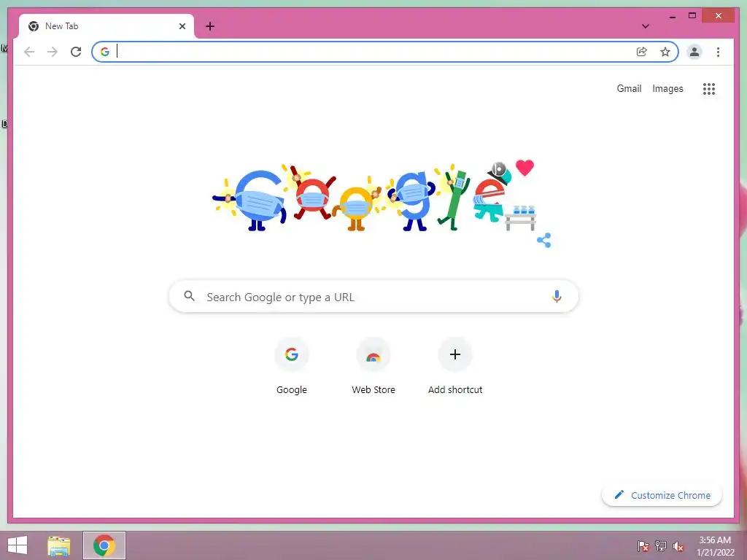Image resolution: width=747 pixels, height=560 pixels.
Task: Click the browser forward arrow
Action: coord(53,52)
